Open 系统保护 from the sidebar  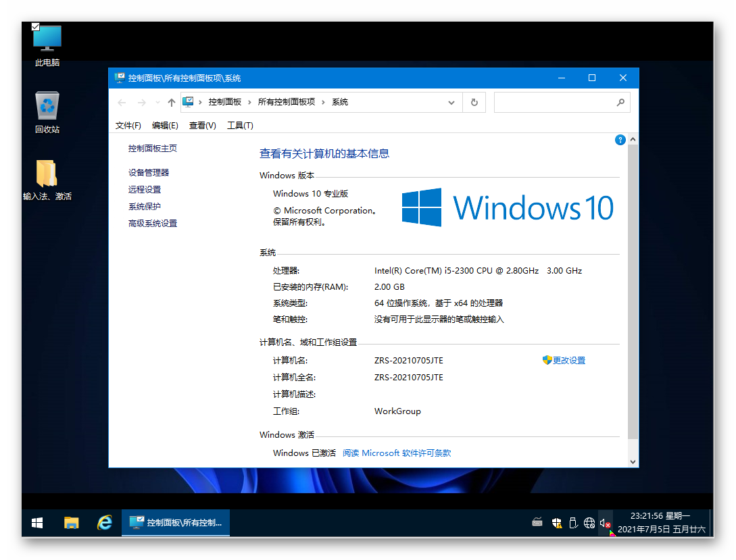[x=145, y=206]
